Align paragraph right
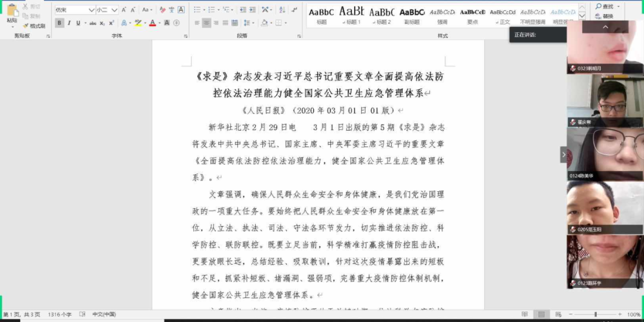 coord(216,23)
